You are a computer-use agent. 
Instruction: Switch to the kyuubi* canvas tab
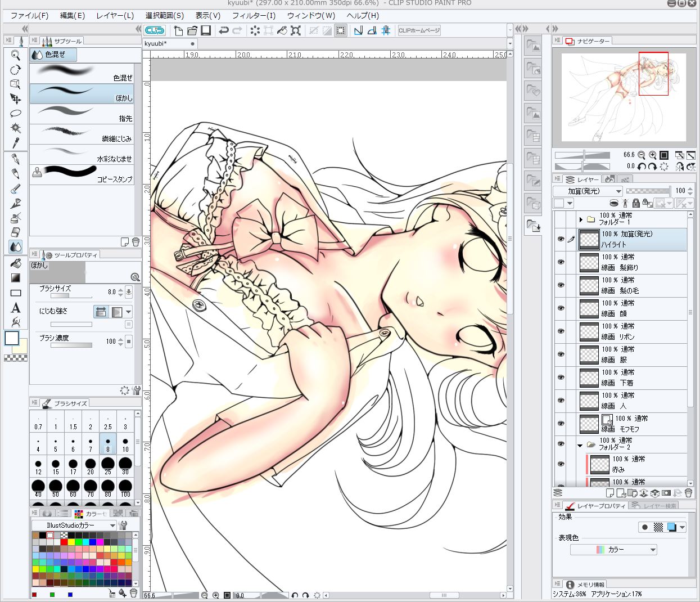pos(169,43)
